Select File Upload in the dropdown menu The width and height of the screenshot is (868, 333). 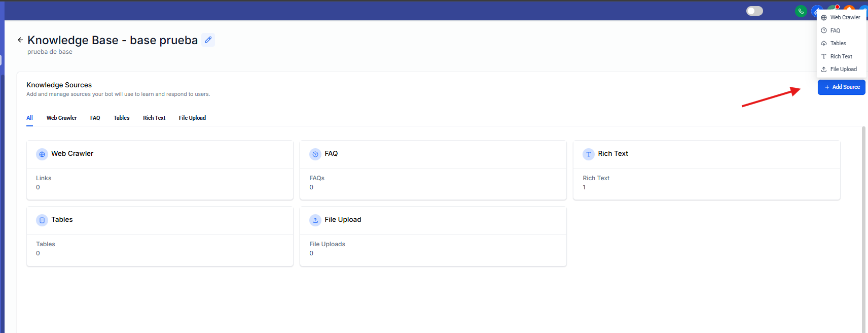[x=843, y=69]
